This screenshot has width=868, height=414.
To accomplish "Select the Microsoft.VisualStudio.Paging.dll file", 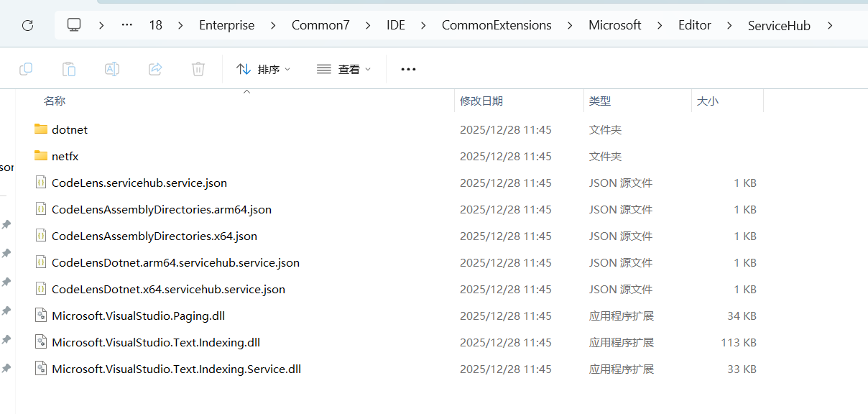I will [x=139, y=316].
